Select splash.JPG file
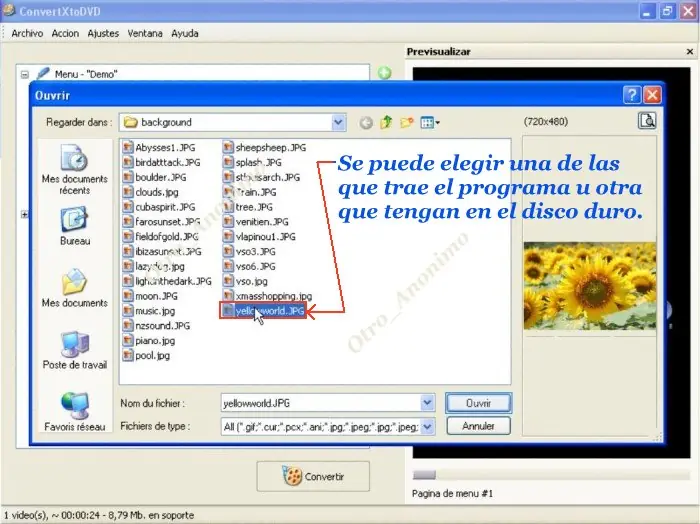 coord(253,162)
